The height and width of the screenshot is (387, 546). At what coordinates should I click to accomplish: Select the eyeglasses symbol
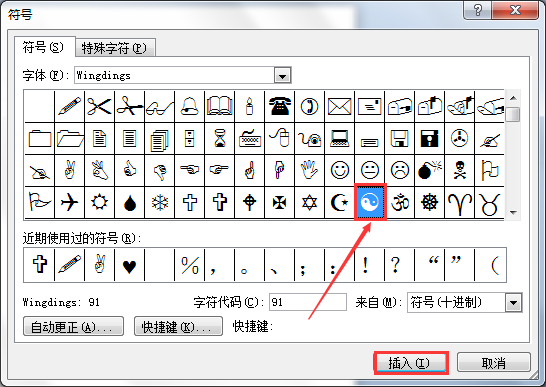click(x=159, y=106)
